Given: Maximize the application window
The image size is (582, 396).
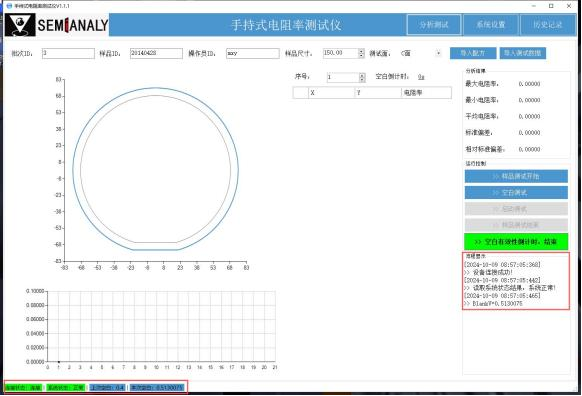Looking at the screenshot, I should tap(551, 6).
